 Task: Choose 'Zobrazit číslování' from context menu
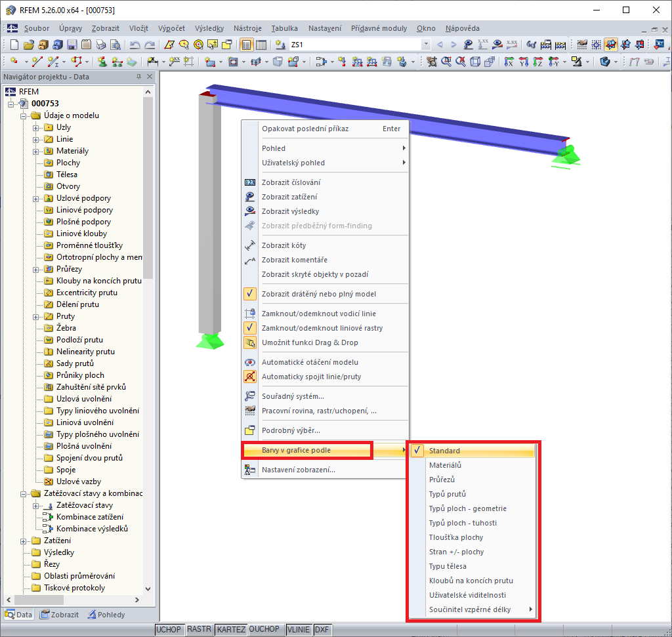point(324,182)
